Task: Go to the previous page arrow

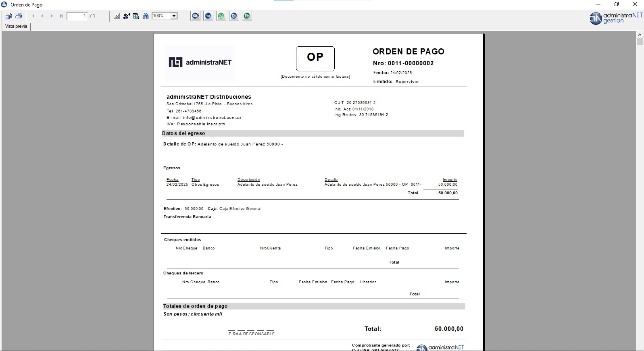Action: pos(42,16)
